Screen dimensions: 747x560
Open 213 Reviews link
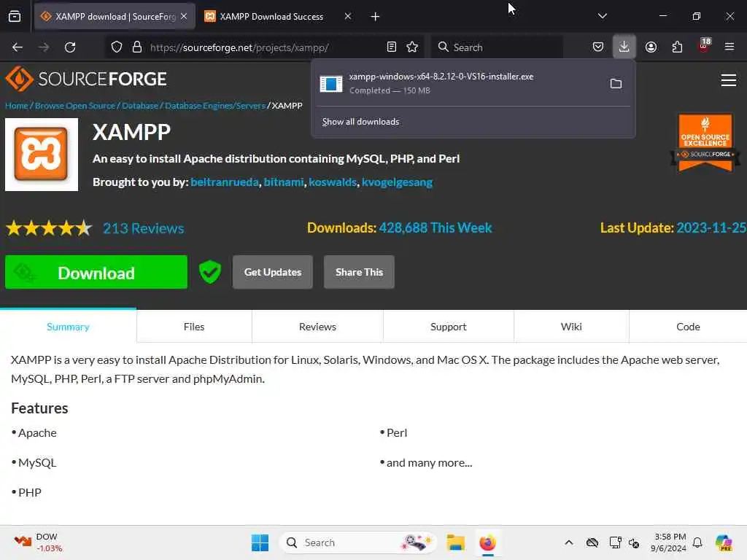click(144, 228)
